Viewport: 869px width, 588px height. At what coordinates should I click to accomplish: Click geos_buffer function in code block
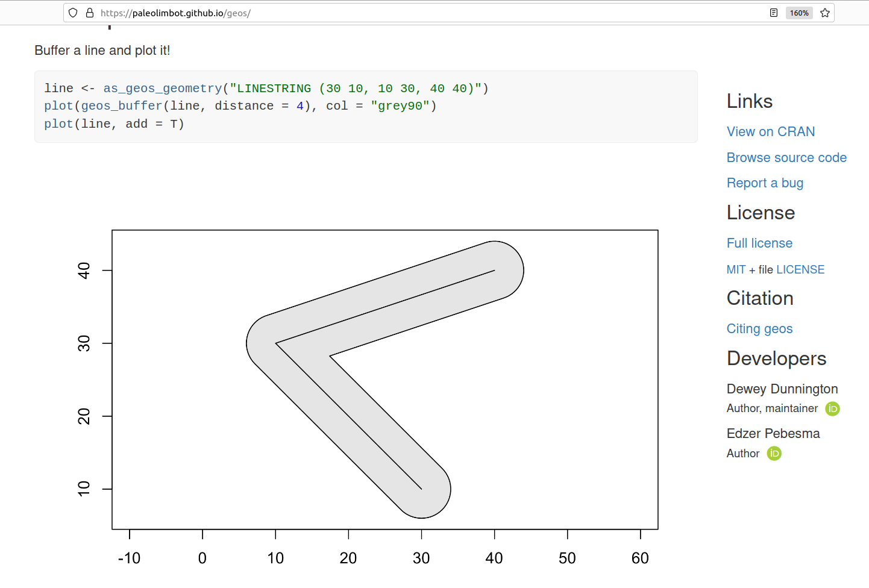(x=121, y=106)
